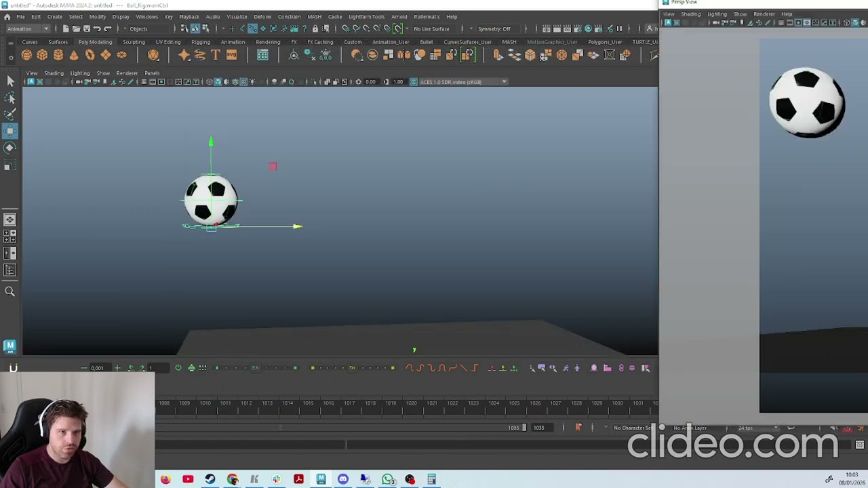Pause Viewport 2.0 with pause icon

(619, 28)
